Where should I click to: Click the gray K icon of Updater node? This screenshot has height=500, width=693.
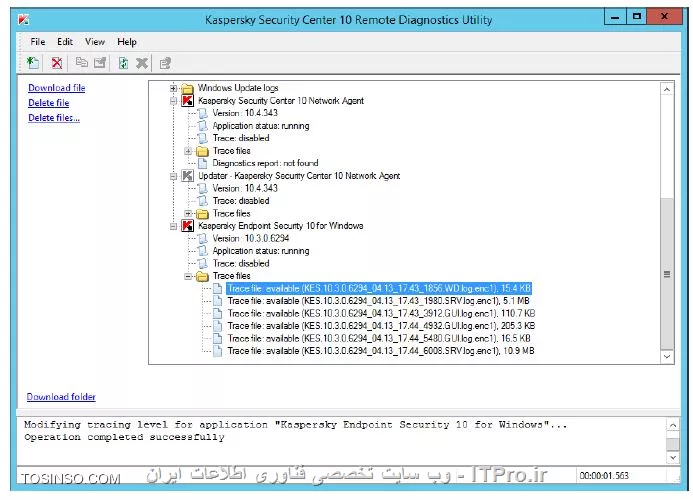coord(187,176)
